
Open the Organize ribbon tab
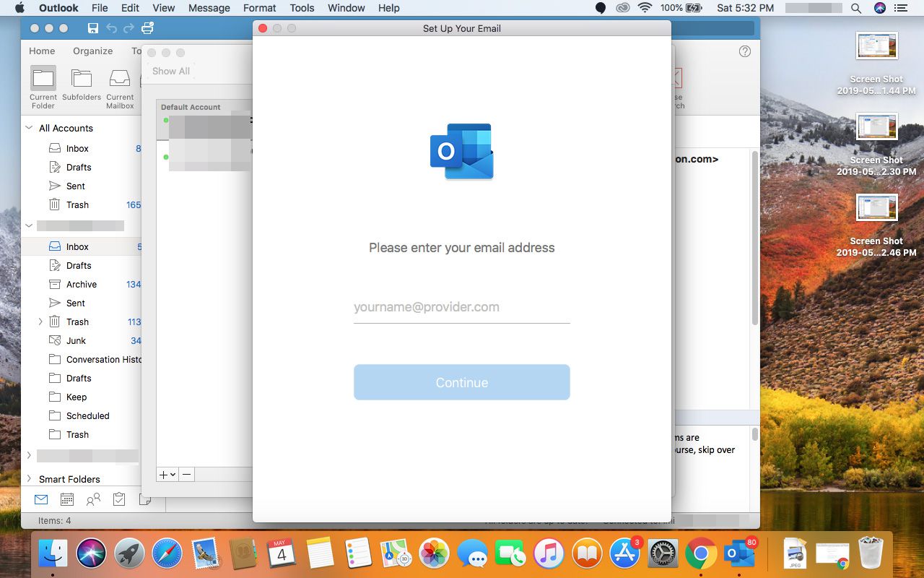tap(93, 51)
